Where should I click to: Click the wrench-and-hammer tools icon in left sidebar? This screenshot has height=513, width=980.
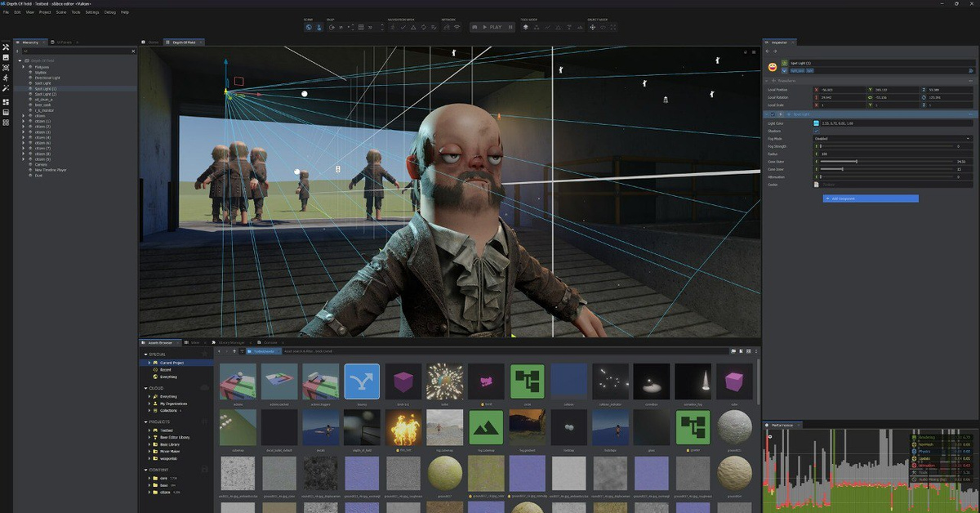(6, 47)
